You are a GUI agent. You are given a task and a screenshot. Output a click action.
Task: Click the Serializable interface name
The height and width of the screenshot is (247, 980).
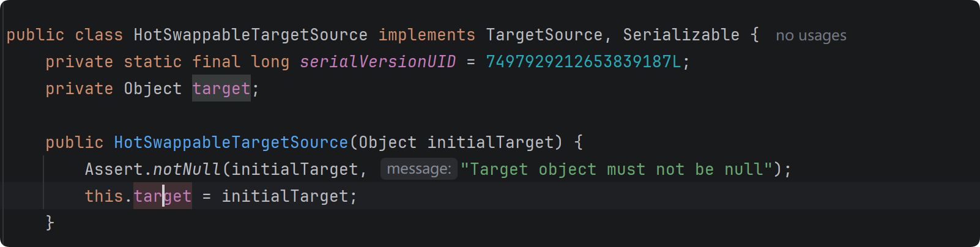coord(681,35)
